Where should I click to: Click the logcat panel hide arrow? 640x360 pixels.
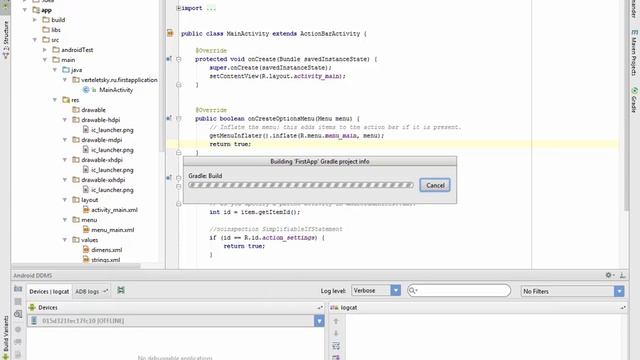coord(623,307)
